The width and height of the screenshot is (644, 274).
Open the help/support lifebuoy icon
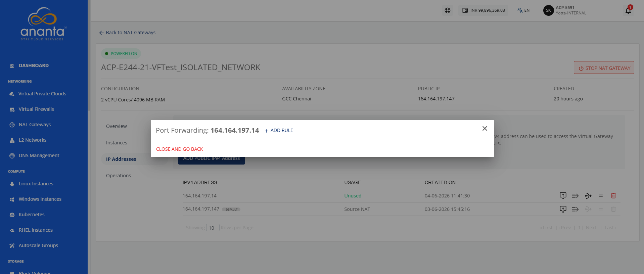pos(448,10)
